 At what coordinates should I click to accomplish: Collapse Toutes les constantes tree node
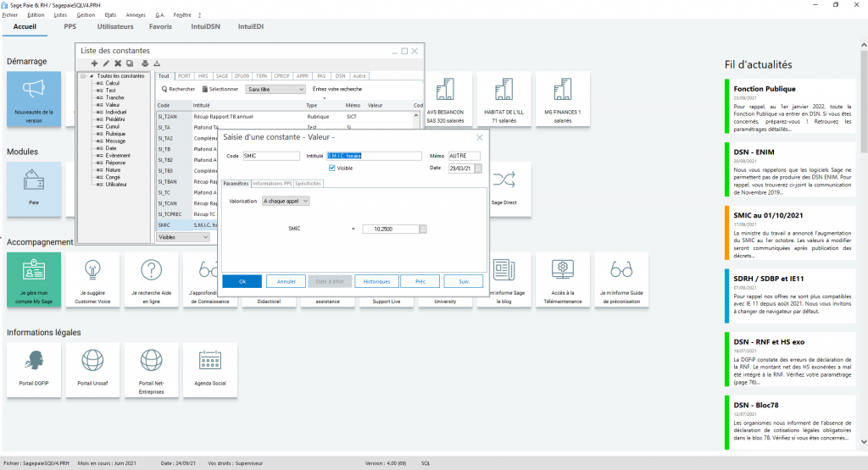(x=83, y=76)
